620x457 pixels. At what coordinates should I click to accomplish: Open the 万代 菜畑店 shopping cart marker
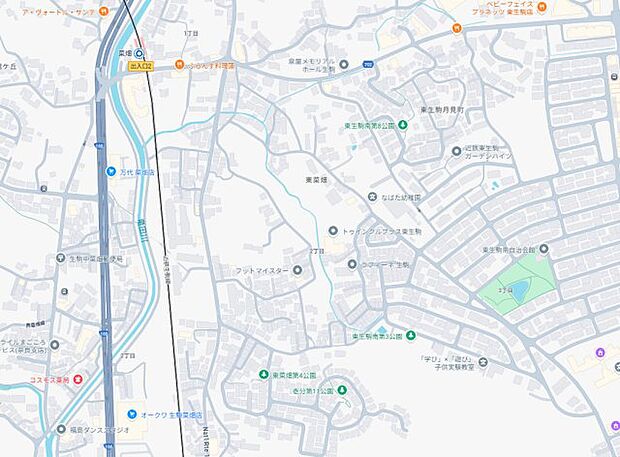click(x=111, y=172)
